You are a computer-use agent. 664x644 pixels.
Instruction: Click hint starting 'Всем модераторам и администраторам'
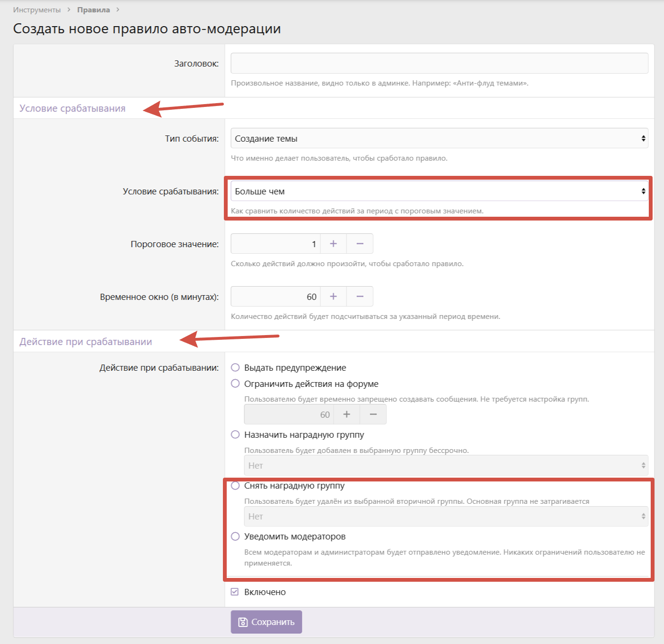click(x=445, y=557)
